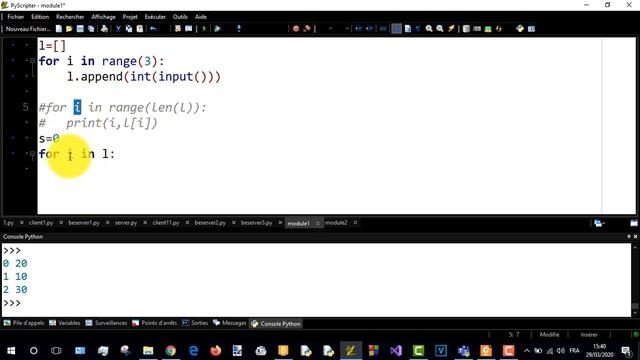Open the Points d'arrêts panel tab
The height and width of the screenshot is (360, 640).
click(x=154, y=323)
